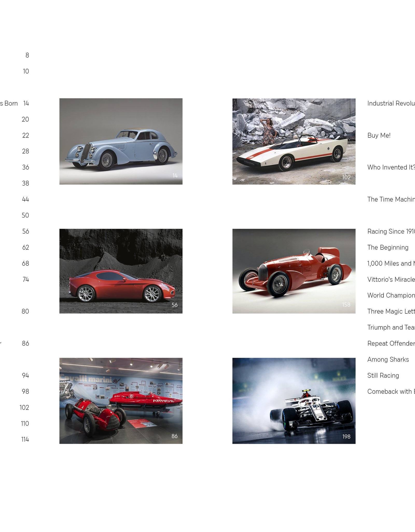Click page number 8 in the contents column
This screenshot has height=532, width=415.
pos(27,55)
